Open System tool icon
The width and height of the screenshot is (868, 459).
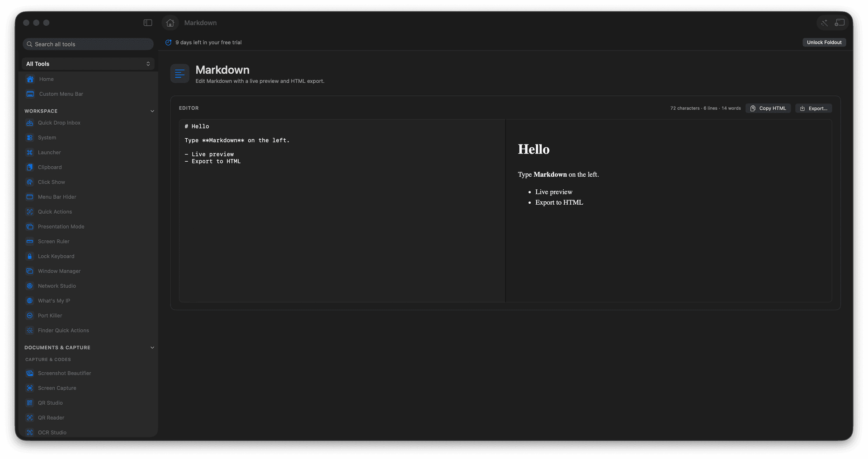(x=30, y=138)
